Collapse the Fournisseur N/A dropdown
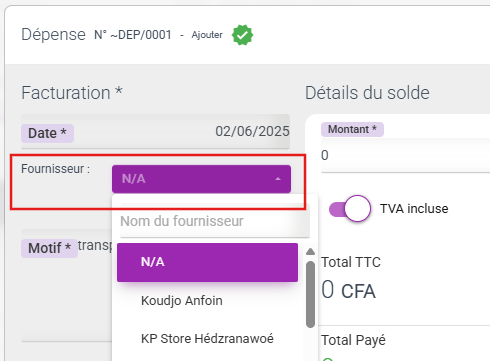Viewport: 490px width, 361px height. coord(201,179)
